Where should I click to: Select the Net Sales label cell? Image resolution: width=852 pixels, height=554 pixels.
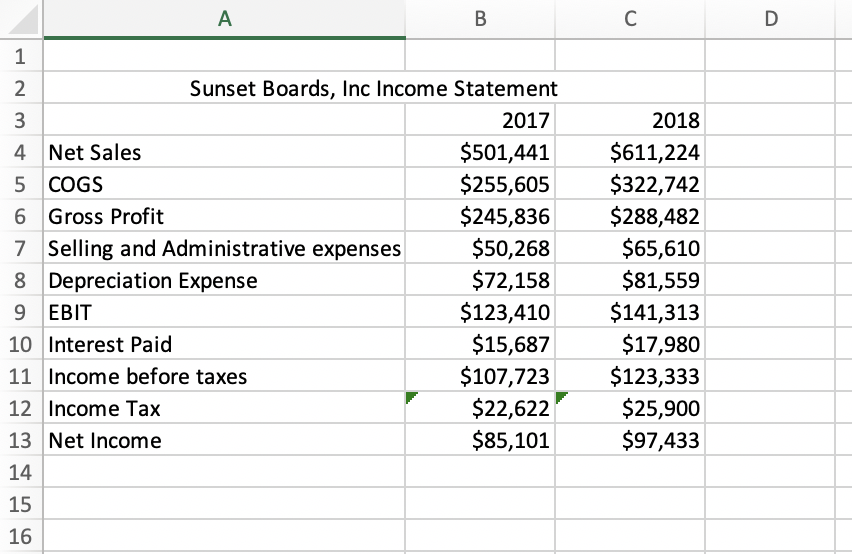[x=224, y=152]
